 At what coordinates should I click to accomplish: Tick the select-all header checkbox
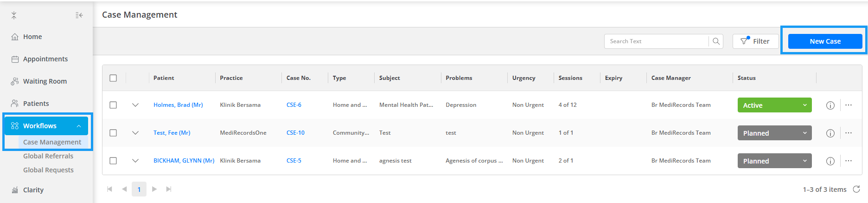113,78
